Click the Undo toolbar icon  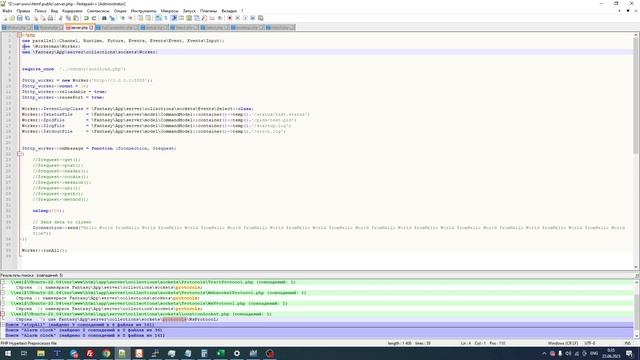(86, 18)
